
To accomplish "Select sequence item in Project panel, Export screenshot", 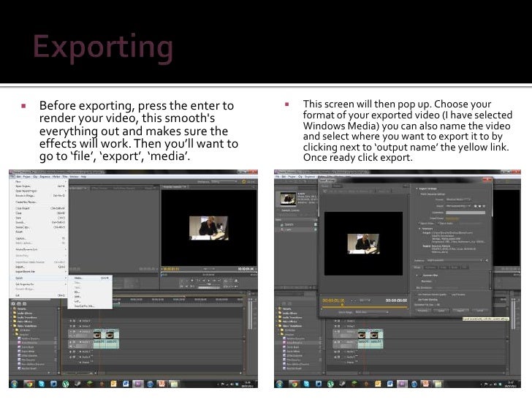I will 289,224.
